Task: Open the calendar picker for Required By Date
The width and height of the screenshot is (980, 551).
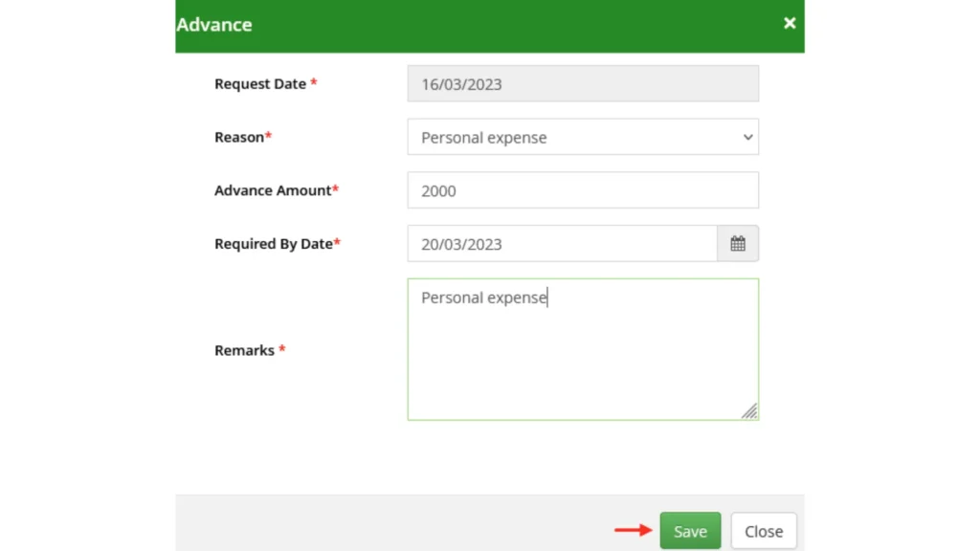Action: point(738,244)
